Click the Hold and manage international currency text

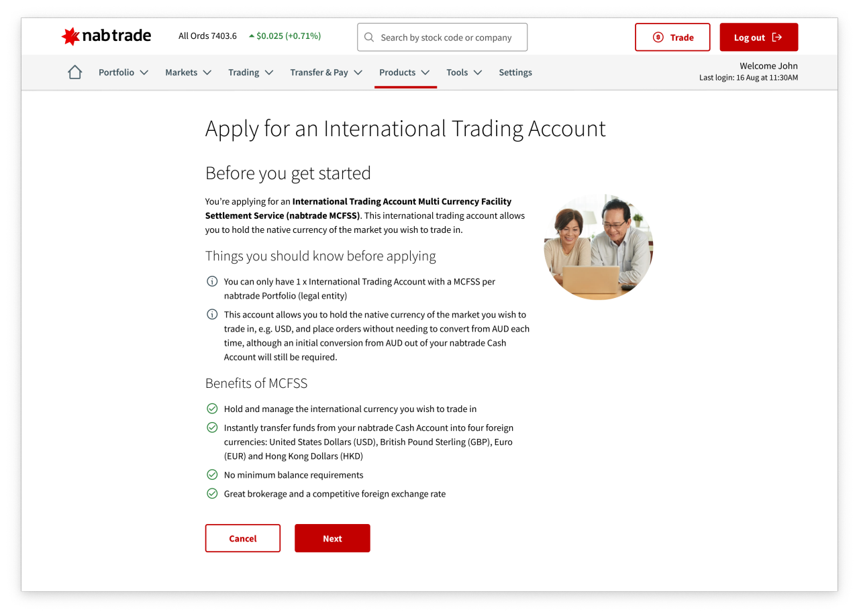coord(350,409)
